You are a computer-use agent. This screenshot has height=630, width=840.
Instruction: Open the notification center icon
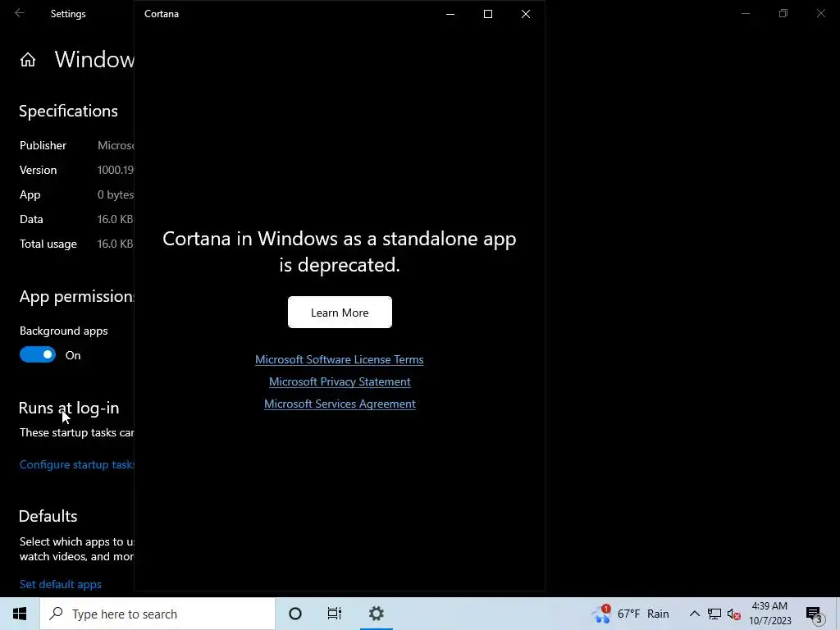[815, 614]
